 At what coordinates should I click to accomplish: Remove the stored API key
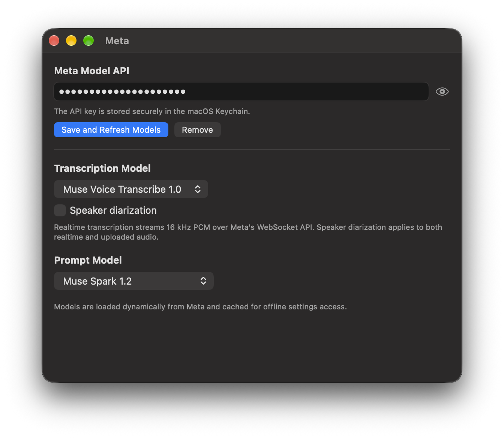tap(197, 130)
